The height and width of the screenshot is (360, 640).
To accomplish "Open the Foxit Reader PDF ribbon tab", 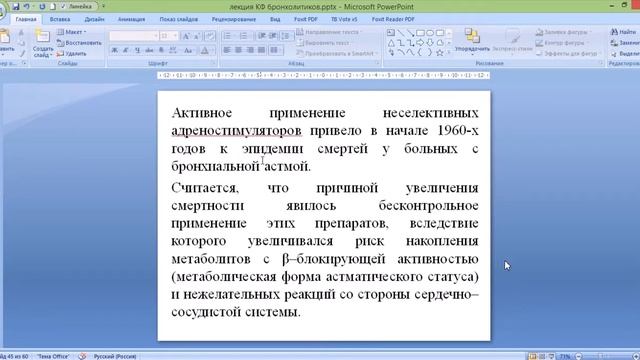I will coord(393,19).
